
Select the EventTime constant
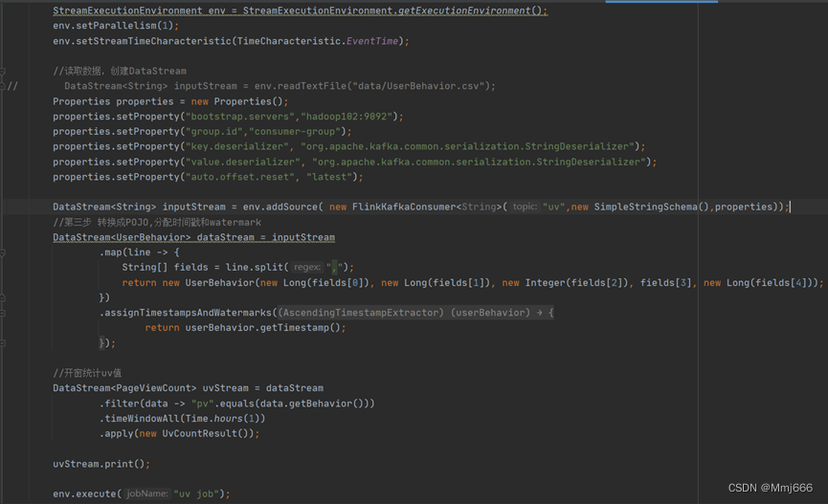tap(371, 40)
